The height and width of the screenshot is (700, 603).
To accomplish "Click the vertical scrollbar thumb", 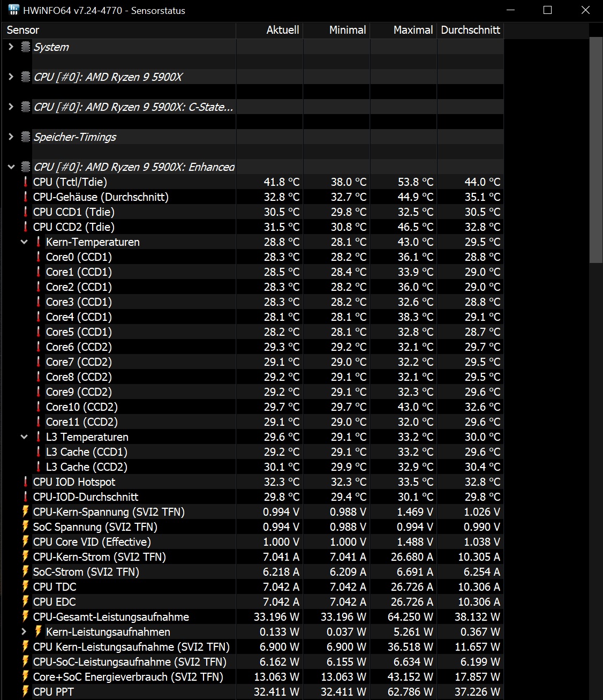I will [596, 150].
